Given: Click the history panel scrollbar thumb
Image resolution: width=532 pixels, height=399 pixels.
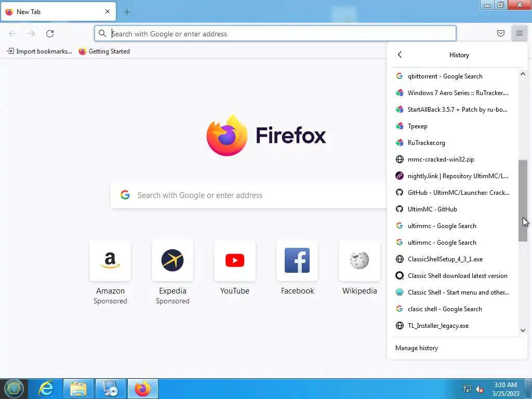Looking at the screenshot, I should (523, 201).
